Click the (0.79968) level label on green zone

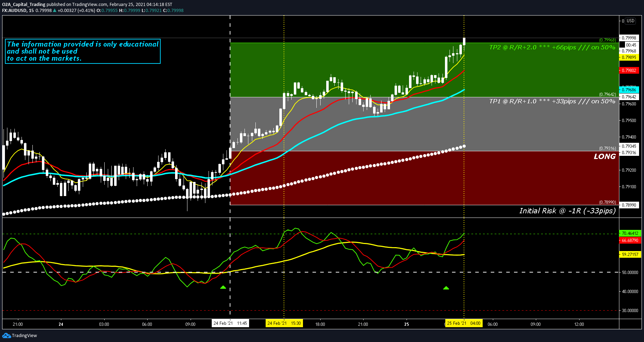(x=608, y=40)
